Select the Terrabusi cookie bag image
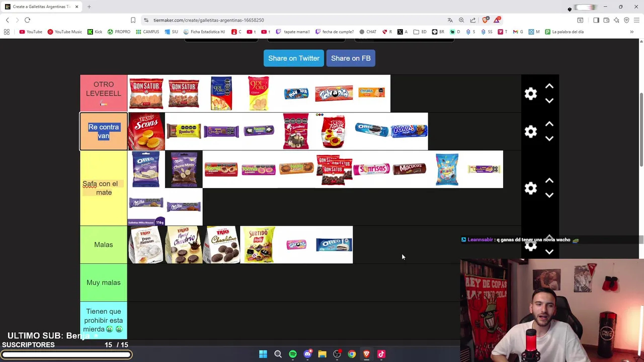Screen dimensions: 644x362 coord(296,131)
